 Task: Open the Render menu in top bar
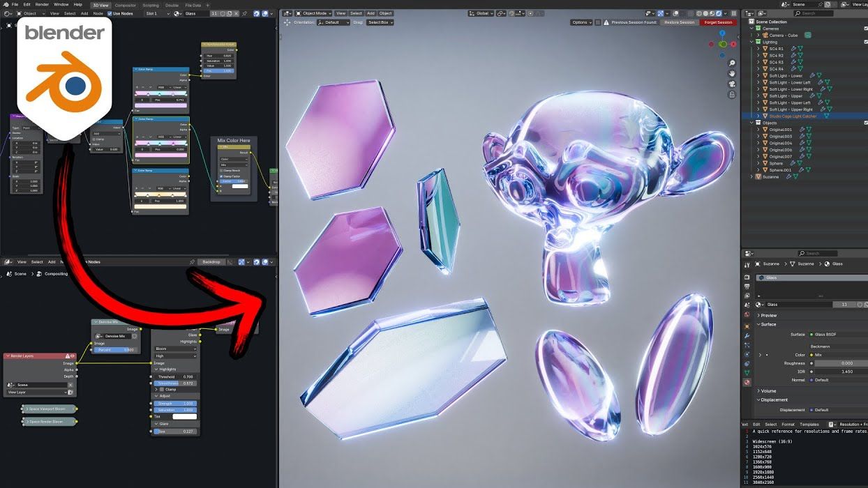[43, 4]
